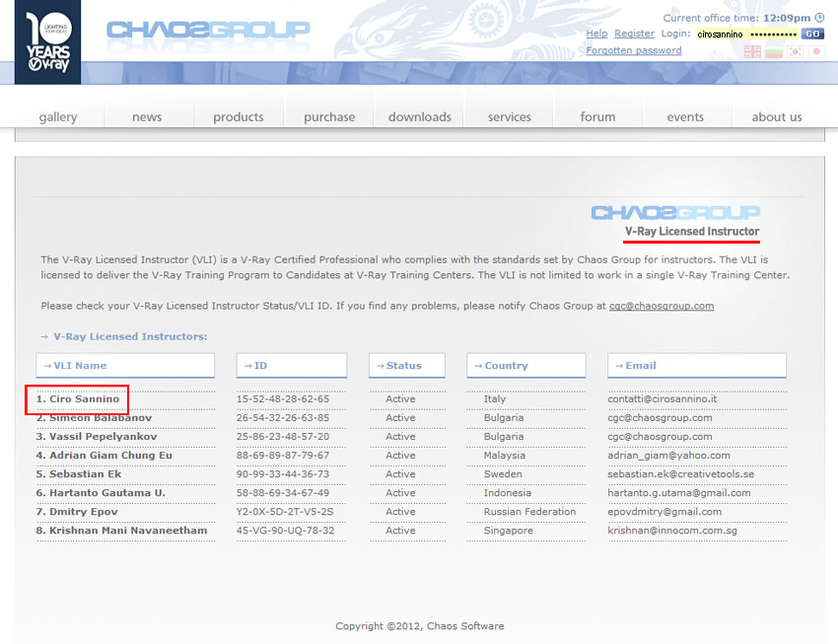Switch language with the Korean flag
Screen dimensions: 838x644
[796, 52]
